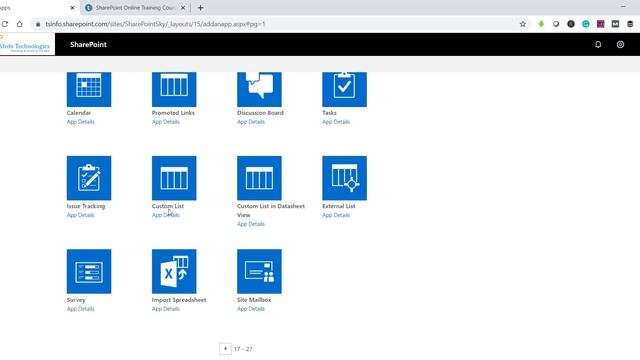The height and width of the screenshot is (360, 640).
Task: Click the Tasks app name
Action: point(329,113)
